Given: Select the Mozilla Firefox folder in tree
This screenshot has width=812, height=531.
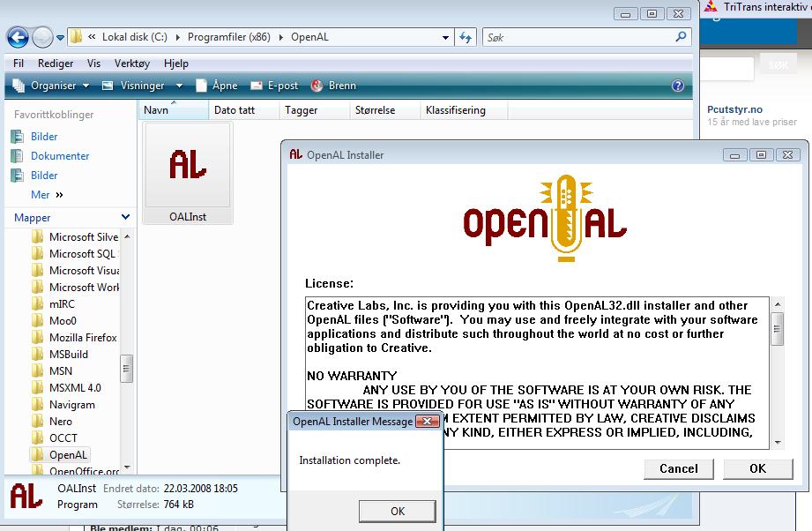Looking at the screenshot, I should tap(83, 337).
